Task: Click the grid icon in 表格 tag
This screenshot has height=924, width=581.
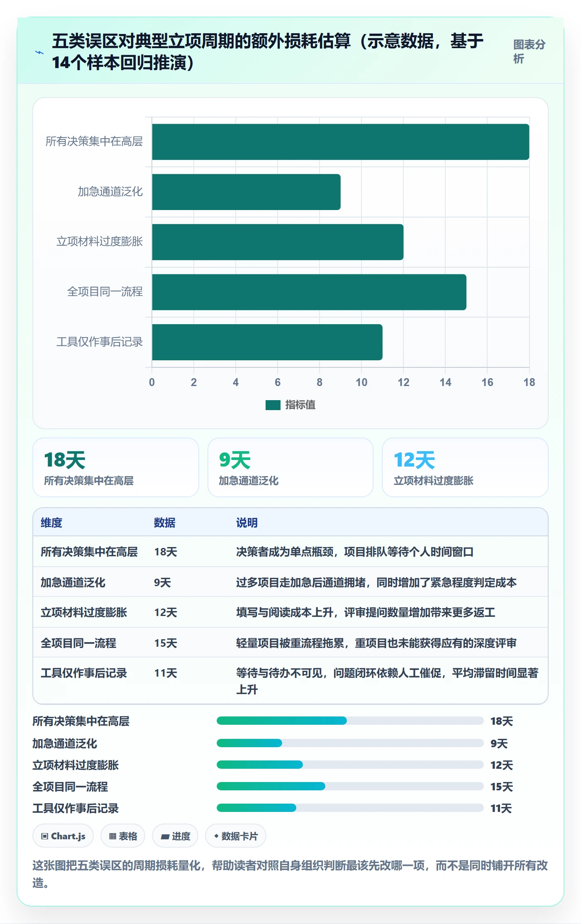Action: coord(112,836)
